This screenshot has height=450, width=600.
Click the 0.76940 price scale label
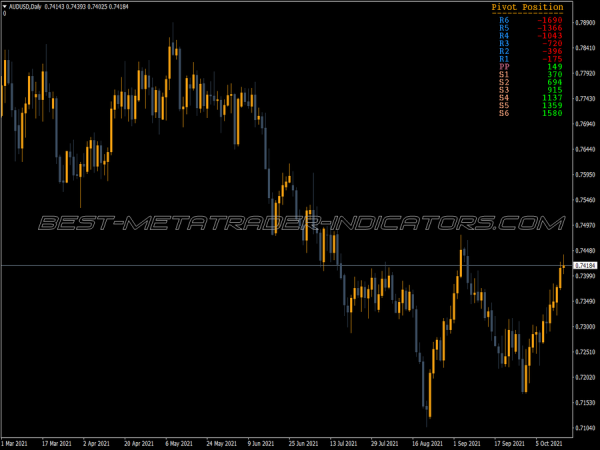point(585,124)
